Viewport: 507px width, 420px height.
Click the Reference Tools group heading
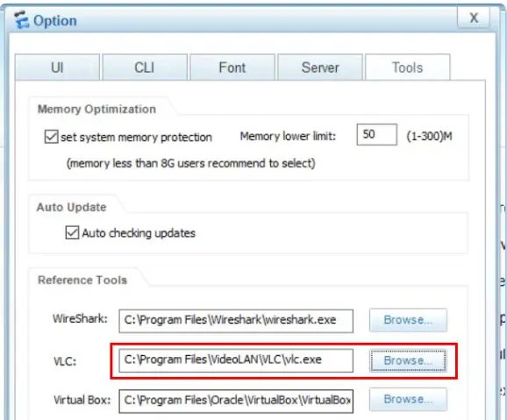(82, 280)
